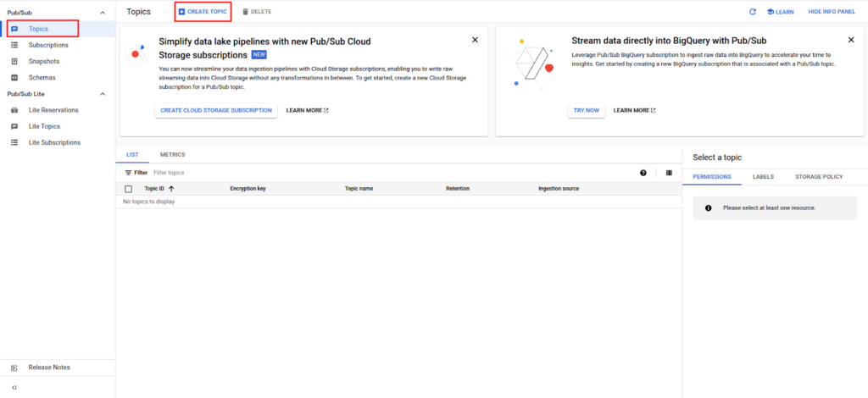Collapse the Pub/Sub Lite section chevron
Screen dimensions: 868x398
[103, 94]
